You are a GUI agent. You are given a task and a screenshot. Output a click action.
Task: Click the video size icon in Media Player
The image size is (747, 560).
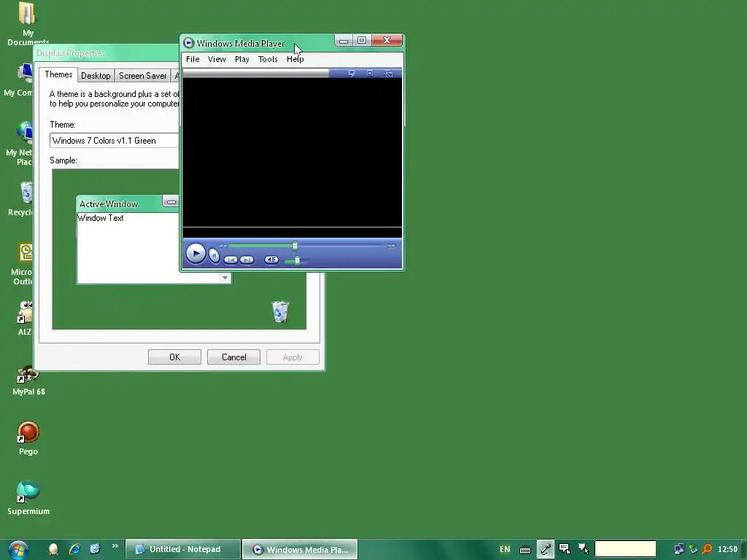370,74
